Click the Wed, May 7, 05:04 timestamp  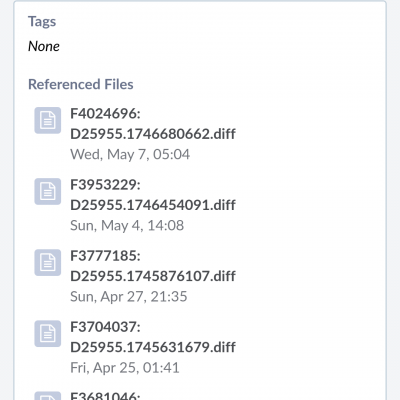tap(130, 154)
